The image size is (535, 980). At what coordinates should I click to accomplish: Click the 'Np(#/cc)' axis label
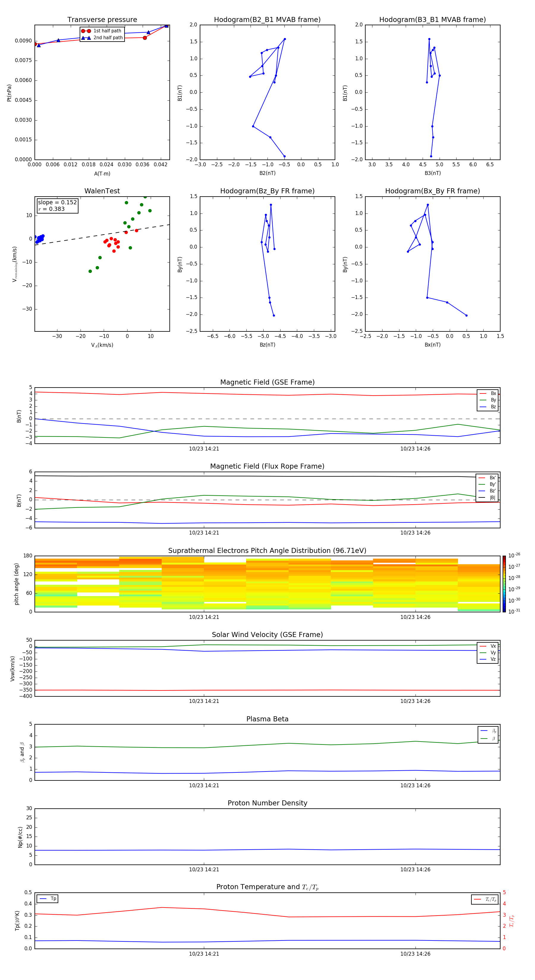pos(20,837)
